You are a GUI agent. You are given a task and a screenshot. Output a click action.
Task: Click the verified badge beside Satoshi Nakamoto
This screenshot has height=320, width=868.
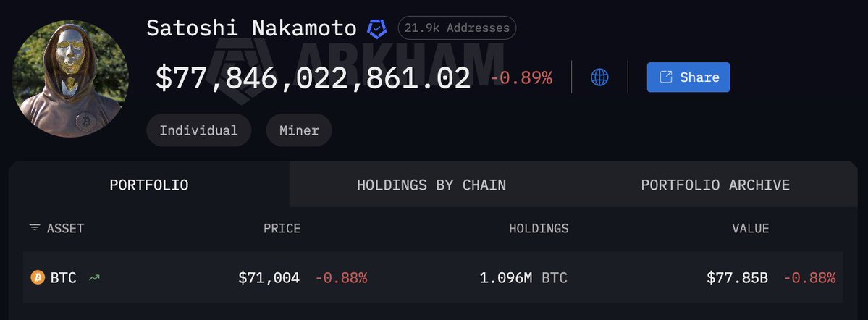click(x=376, y=29)
